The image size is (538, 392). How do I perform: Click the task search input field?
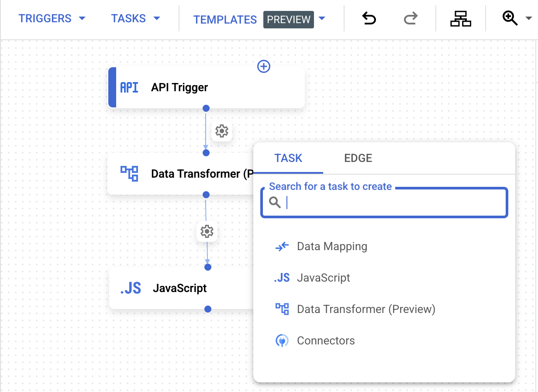(x=384, y=203)
